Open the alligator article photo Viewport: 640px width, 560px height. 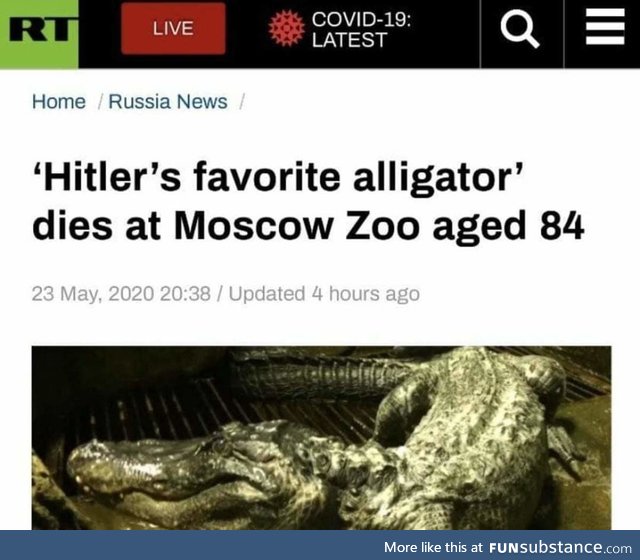(322, 438)
